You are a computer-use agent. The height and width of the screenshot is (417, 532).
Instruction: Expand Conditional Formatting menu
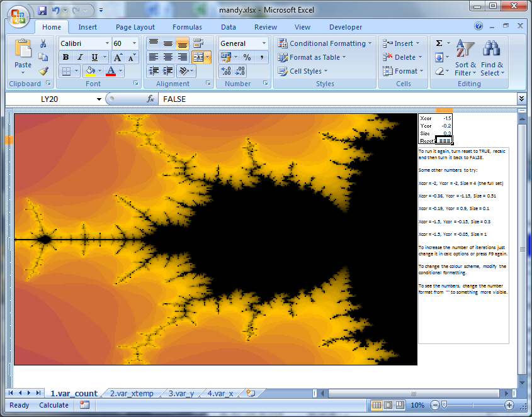pos(325,43)
